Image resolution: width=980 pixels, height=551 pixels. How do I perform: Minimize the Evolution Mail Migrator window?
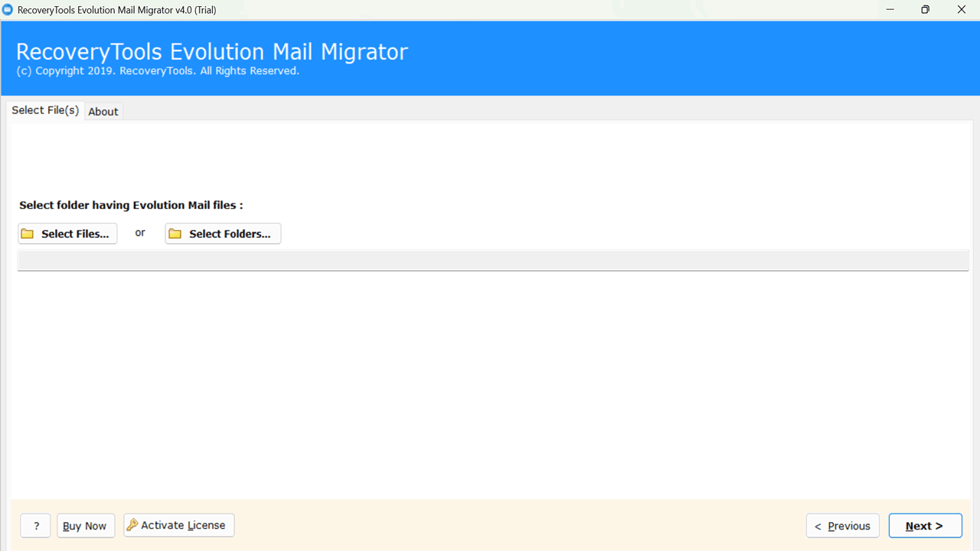coord(890,10)
